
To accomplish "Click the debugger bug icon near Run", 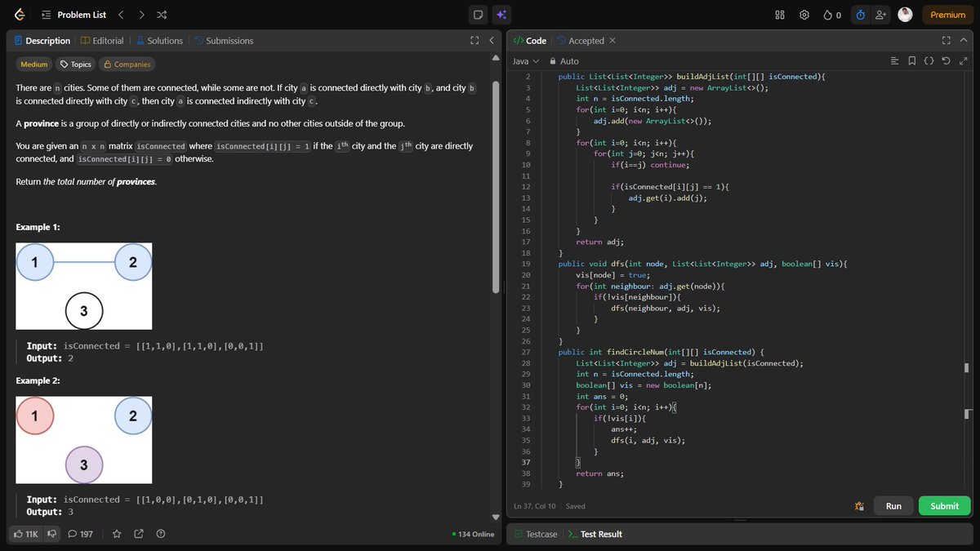I will pos(859,506).
